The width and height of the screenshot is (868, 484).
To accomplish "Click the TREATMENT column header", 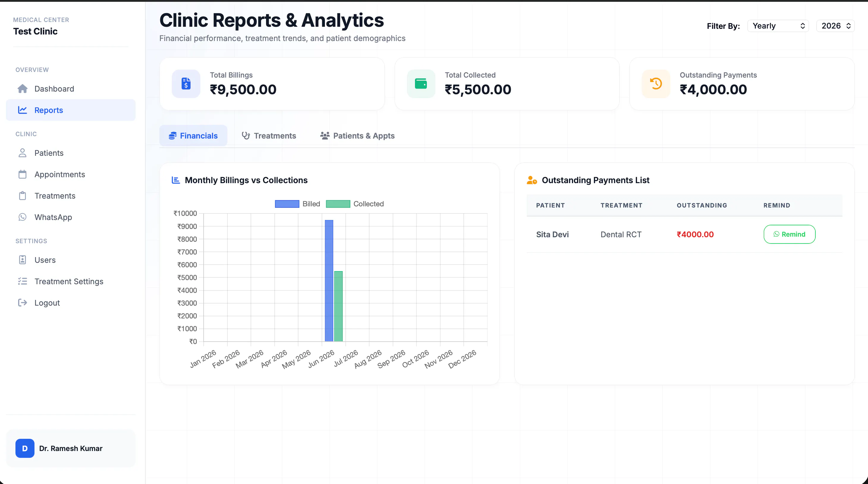I will click(621, 205).
